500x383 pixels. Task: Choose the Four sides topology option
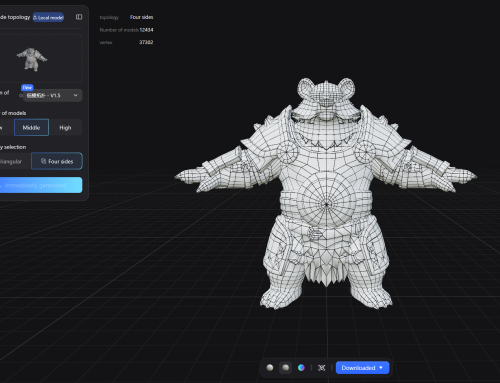(57, 161)
